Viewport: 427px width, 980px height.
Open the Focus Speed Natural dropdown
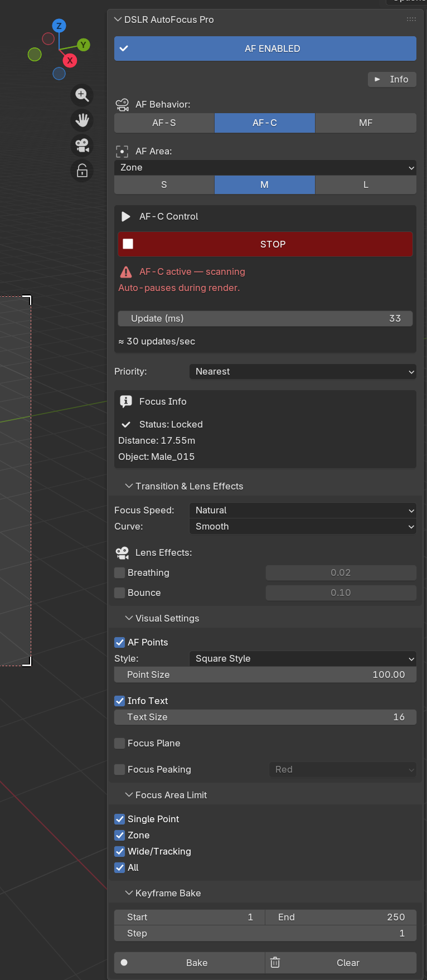coord(303,510)
